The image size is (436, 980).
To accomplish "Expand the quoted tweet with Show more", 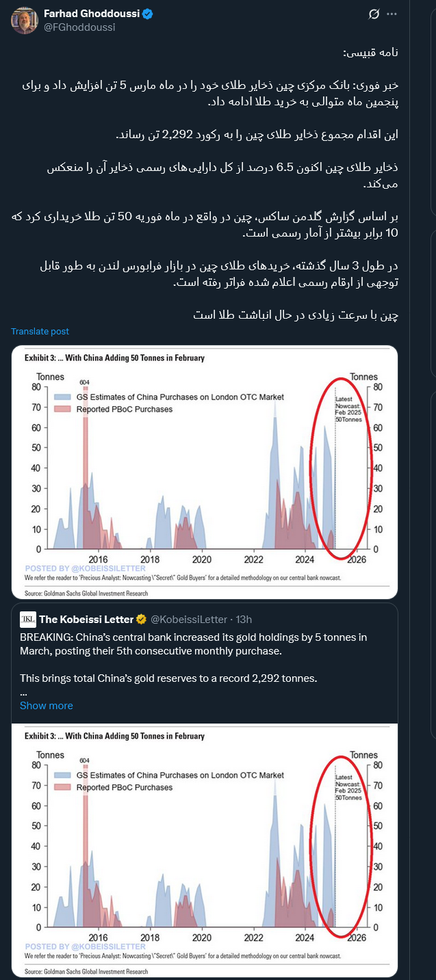I will [x=47, y=705].
